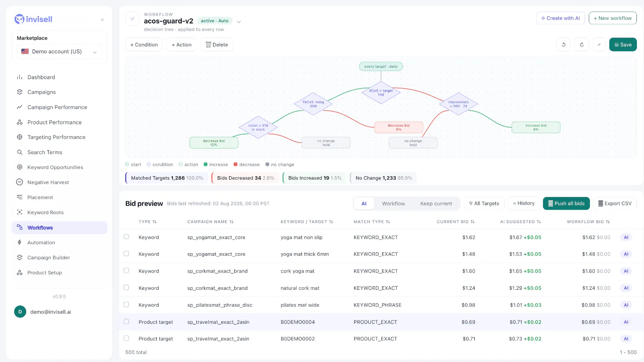Click the workflow branch icon beside acos-guard-v2
The image size is (644, 362).
(132, 19)
